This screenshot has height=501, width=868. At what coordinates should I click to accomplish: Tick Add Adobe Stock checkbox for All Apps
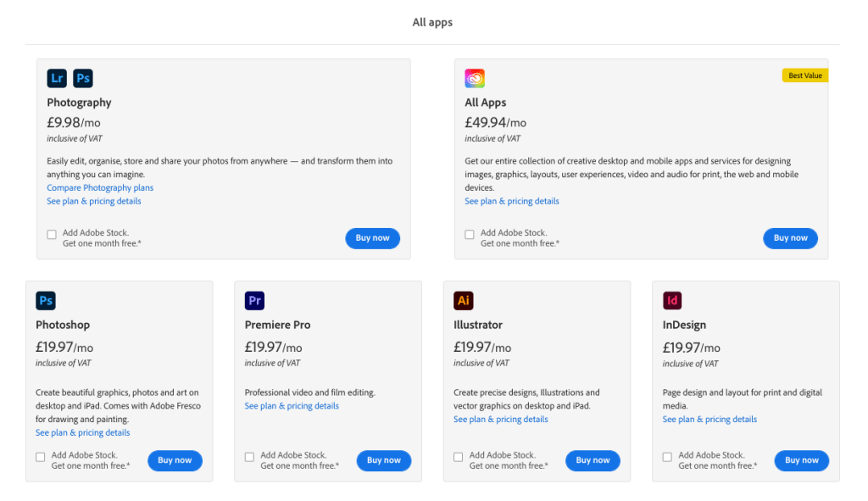[470, 235]
